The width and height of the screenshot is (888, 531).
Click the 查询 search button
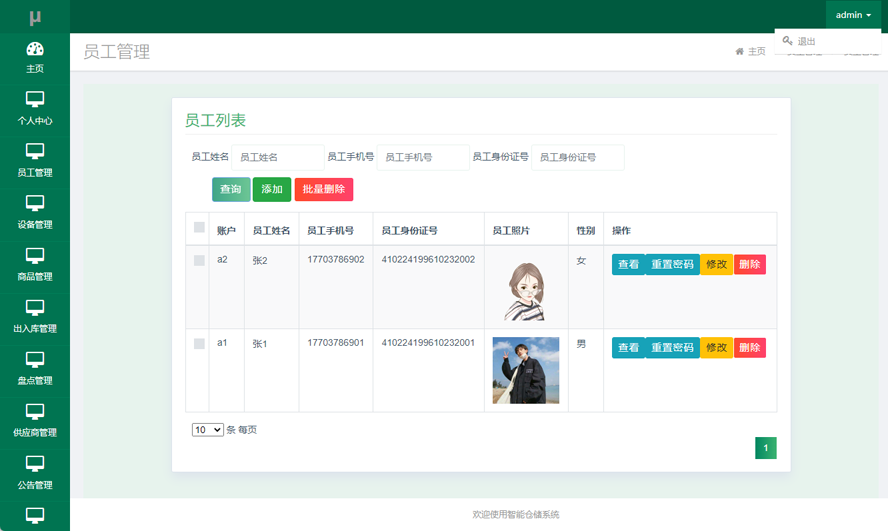pyautogui.click(x=231, y=189)
